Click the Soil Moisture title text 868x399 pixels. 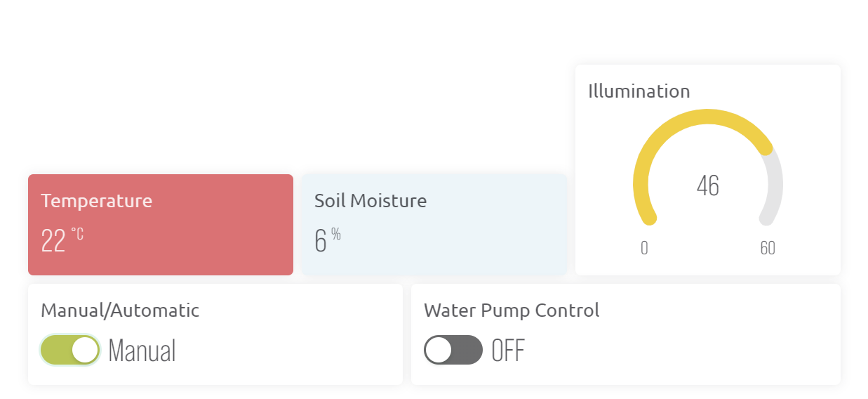coord(370,201)
